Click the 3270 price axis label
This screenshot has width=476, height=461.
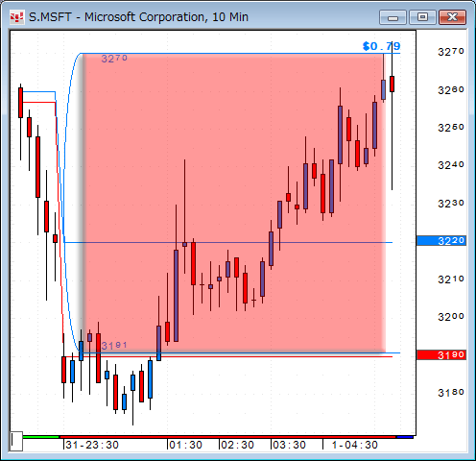[451, 52]
